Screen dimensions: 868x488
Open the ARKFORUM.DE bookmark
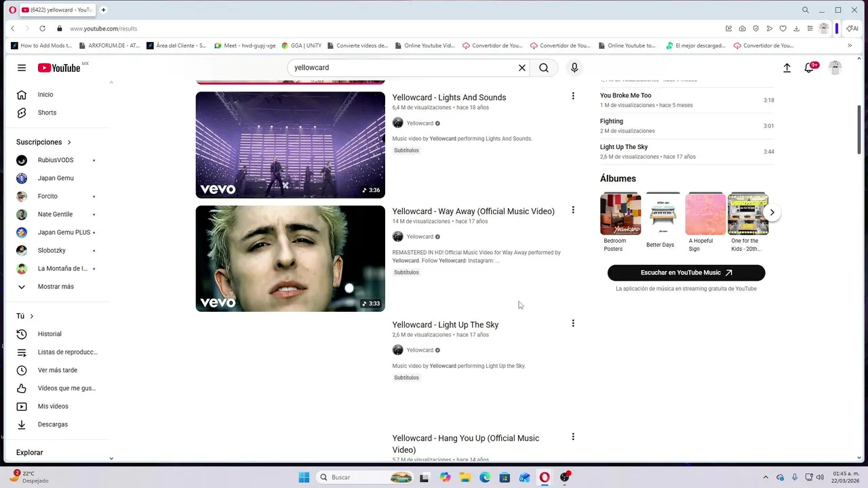[x=109, y=45]
